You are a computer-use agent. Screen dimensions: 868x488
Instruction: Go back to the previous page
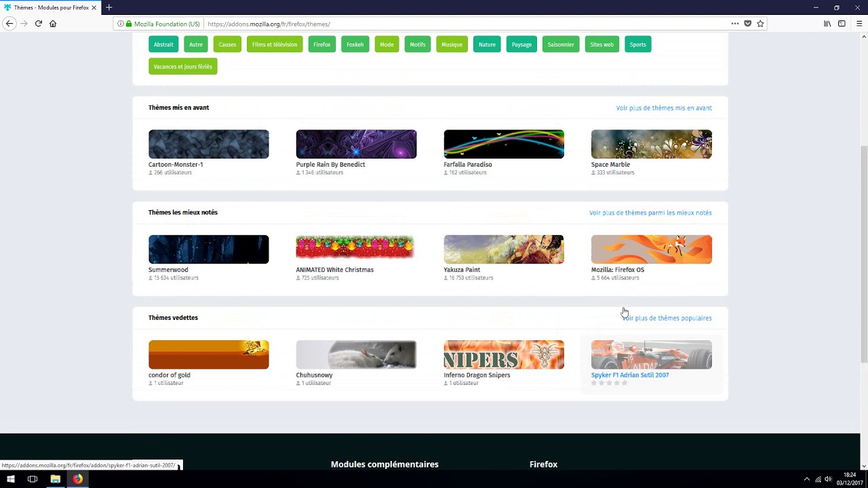pos(9,24)
